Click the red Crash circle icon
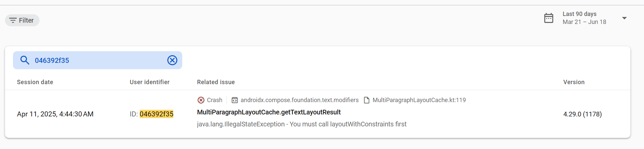Image resolution: width=644 pixels, height=149 pixels. click(x=201, y=100)
